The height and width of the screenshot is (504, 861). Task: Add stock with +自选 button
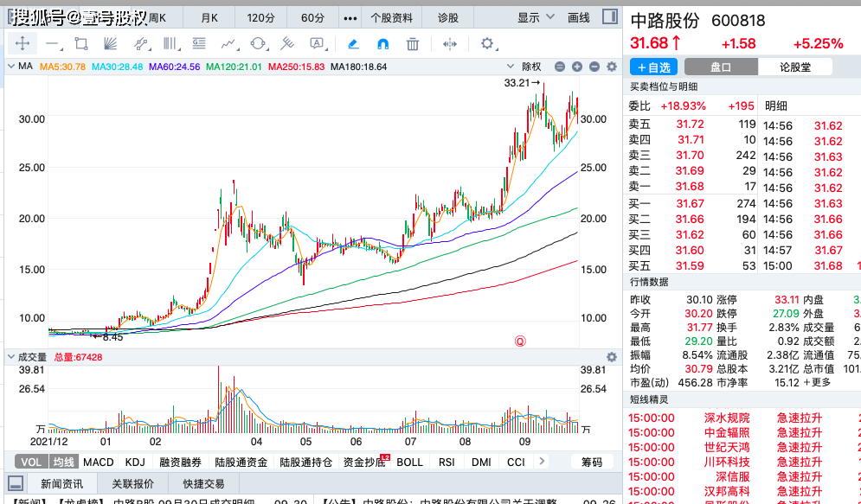pos(653,67)
